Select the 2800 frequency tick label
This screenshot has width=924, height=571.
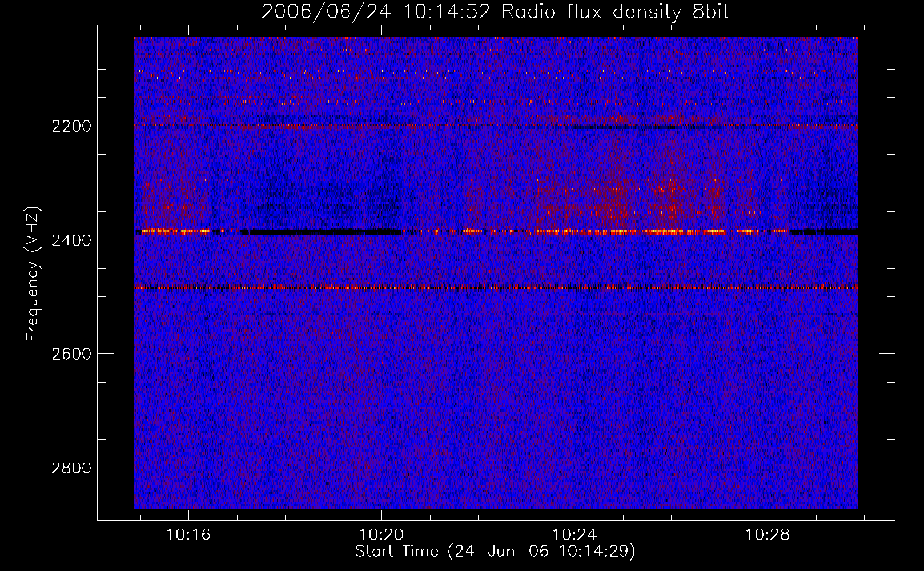[71, 468]
